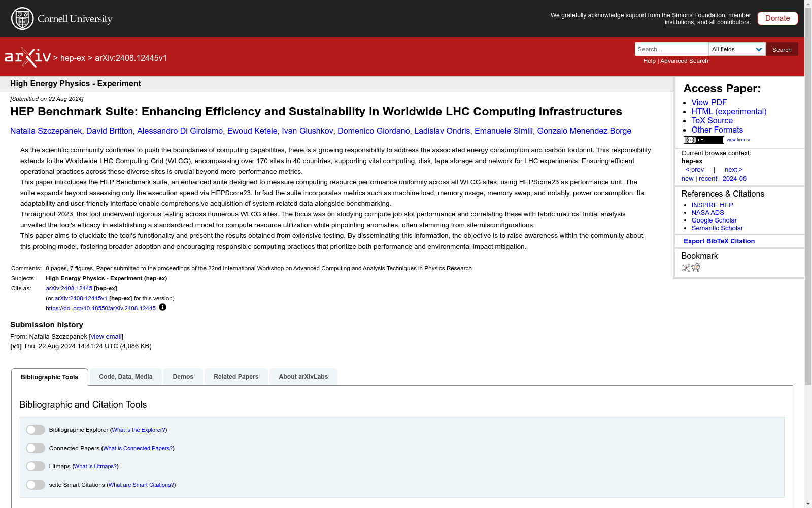Open the NASA ADS link
The width and height of the screenshot is (812, 508).
708,213
